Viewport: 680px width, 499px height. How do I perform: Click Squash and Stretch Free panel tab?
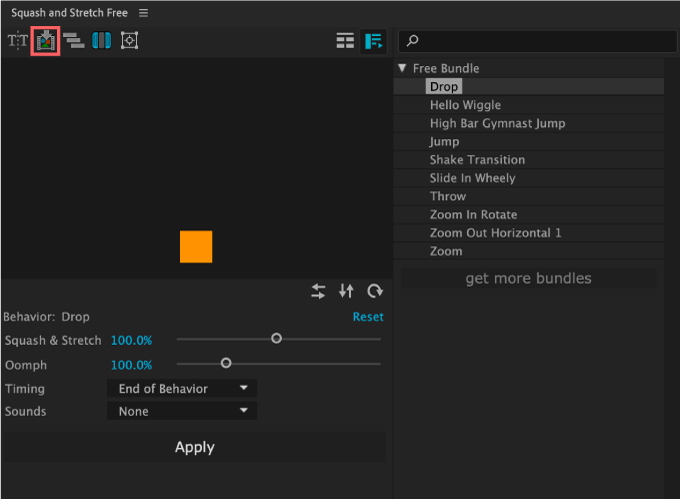tap(69, 13)
